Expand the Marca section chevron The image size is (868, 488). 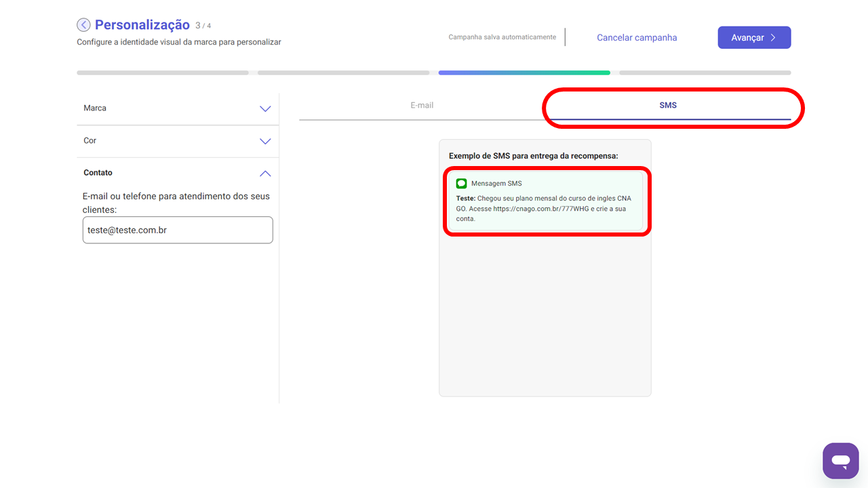265,108
